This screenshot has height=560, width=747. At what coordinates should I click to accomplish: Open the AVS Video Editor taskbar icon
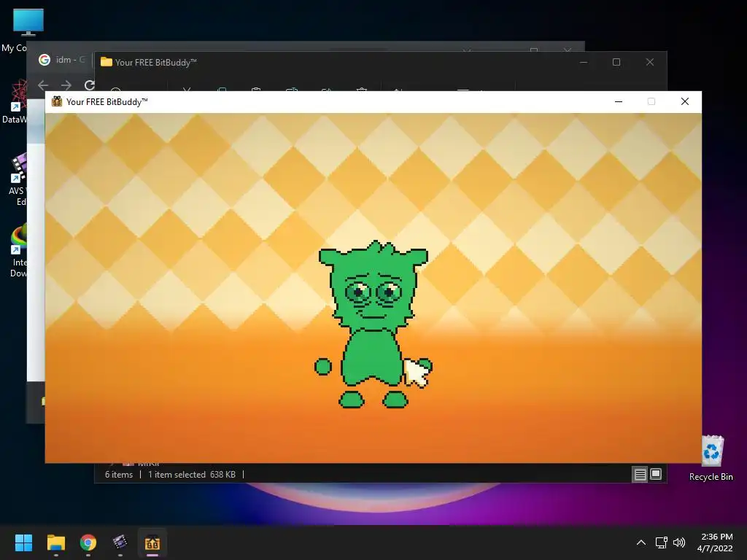pyautogui.click(x=120, y=542)
